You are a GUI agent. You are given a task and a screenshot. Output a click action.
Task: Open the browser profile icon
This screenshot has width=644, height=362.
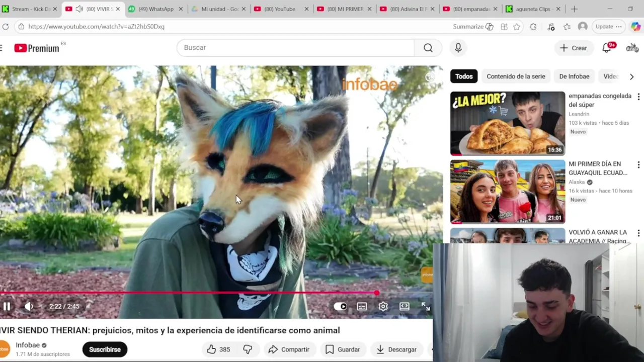583,27
